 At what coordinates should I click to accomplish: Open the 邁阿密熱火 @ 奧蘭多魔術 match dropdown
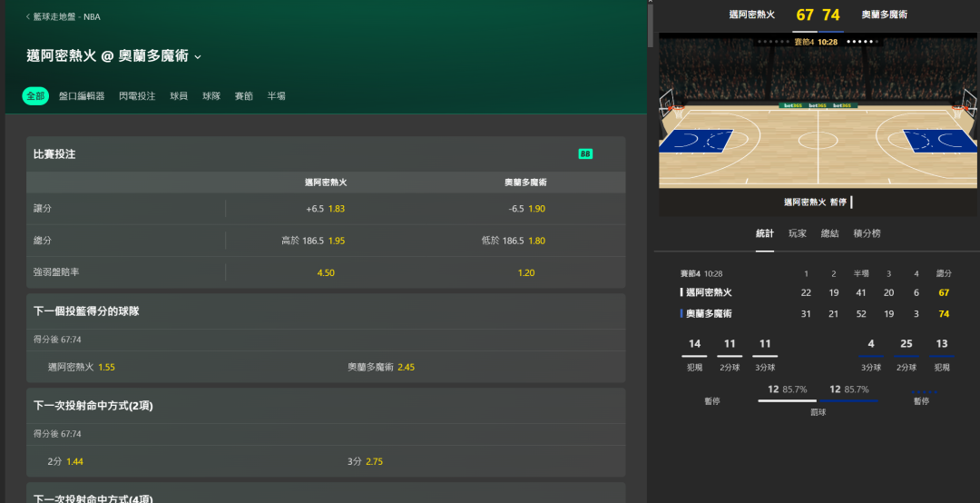113,56
